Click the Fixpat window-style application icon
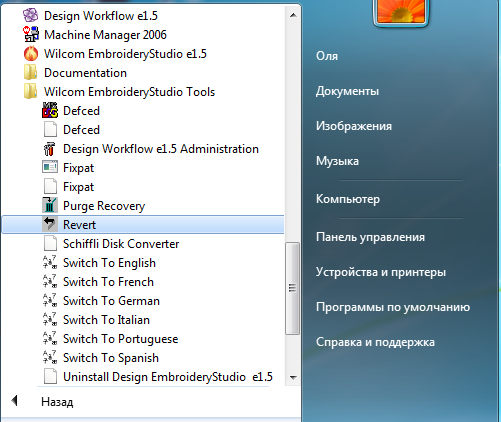 pyautogui.click(x=50, y=167)
